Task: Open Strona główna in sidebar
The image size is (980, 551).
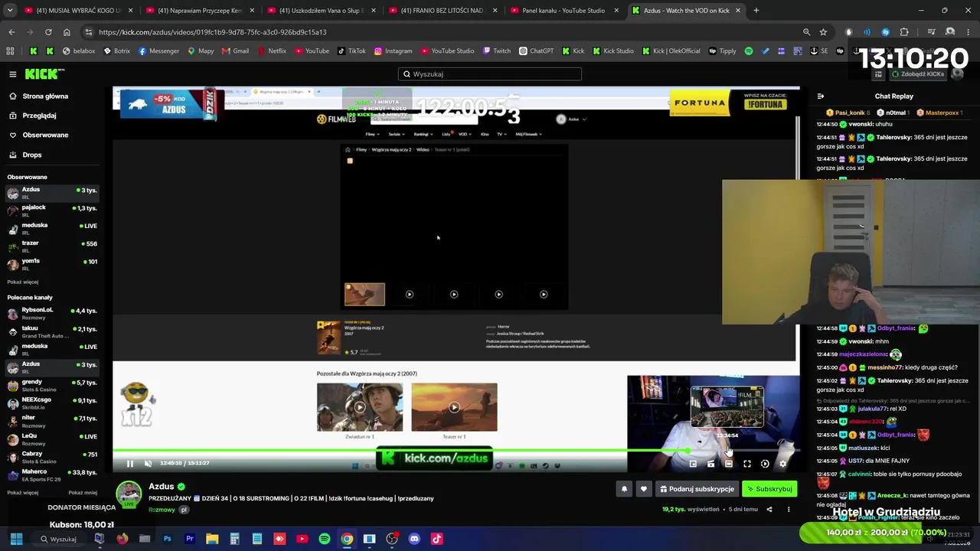Action: tap(45, 96)
